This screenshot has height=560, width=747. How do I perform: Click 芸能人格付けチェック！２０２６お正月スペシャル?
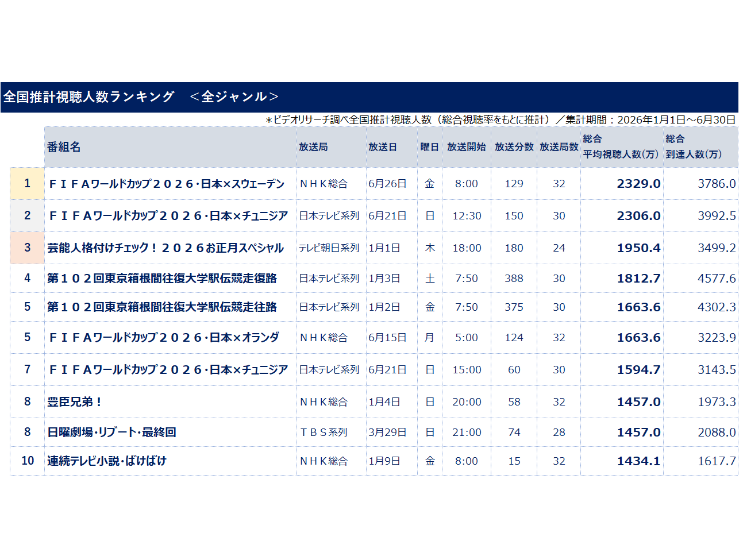click(165, 248)
